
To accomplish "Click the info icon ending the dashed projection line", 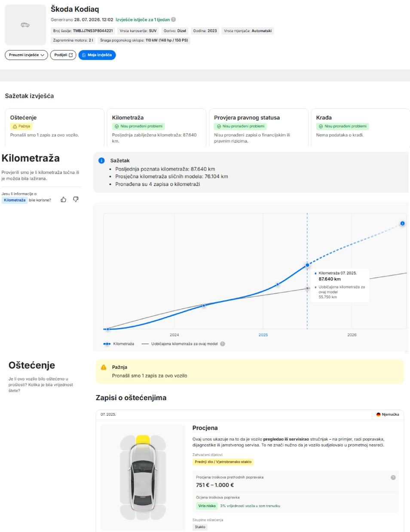I will click(402, 223).
